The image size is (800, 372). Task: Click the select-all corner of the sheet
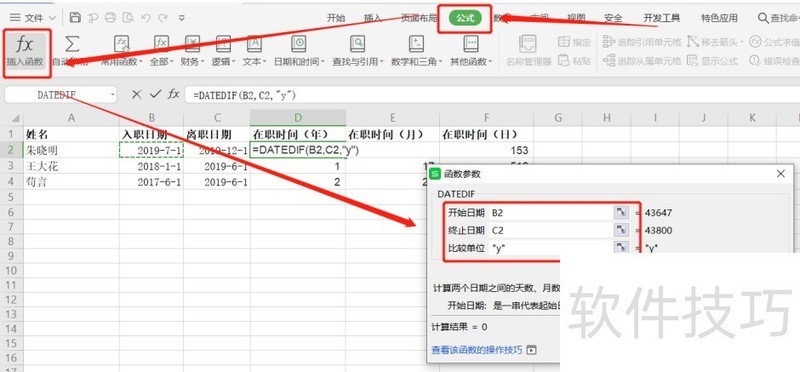[x=13, y=118]
